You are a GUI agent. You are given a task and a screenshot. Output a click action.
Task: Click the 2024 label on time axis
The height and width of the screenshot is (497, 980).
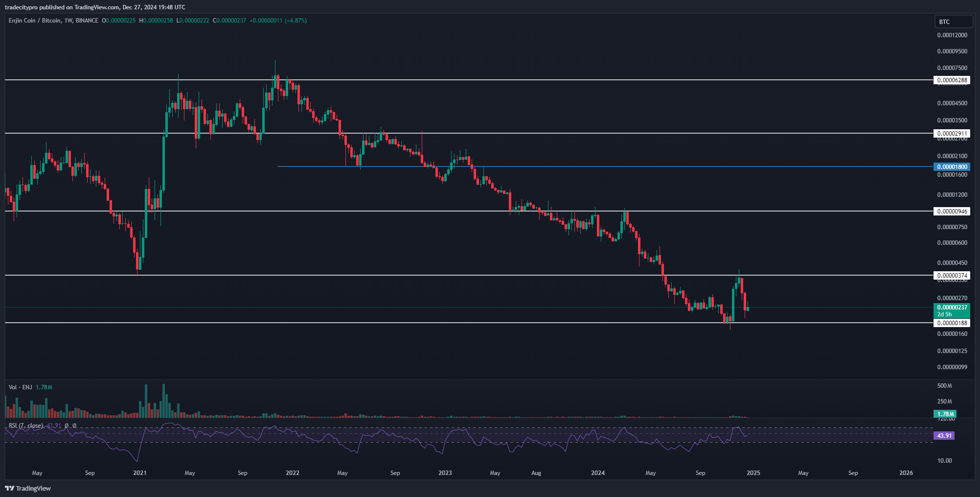[598, 473]
